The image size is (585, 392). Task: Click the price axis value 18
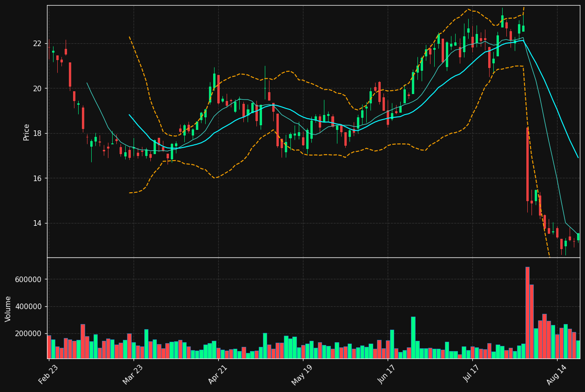(x=37, y=134)
